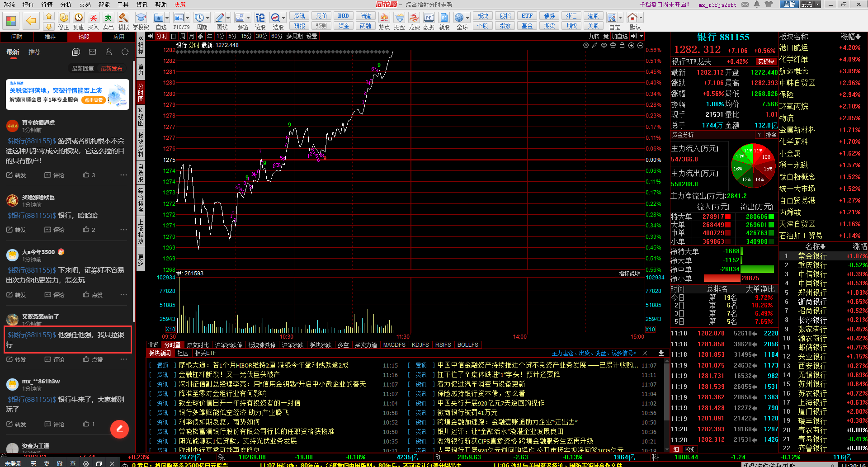Click the yellow back arrow toolbar icon
This screenshot has height=467, width=868.
[x=31, y=20]
